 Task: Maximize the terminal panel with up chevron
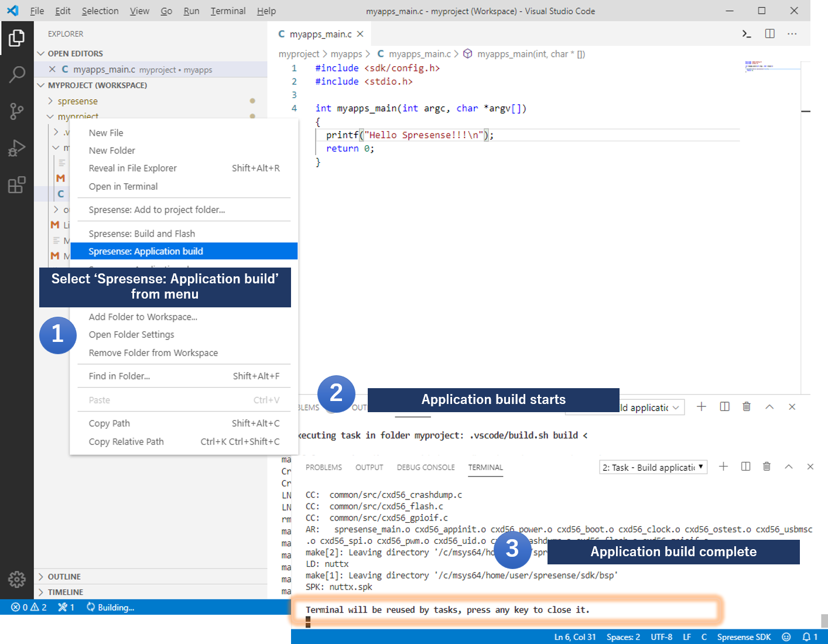pos(788,467)
